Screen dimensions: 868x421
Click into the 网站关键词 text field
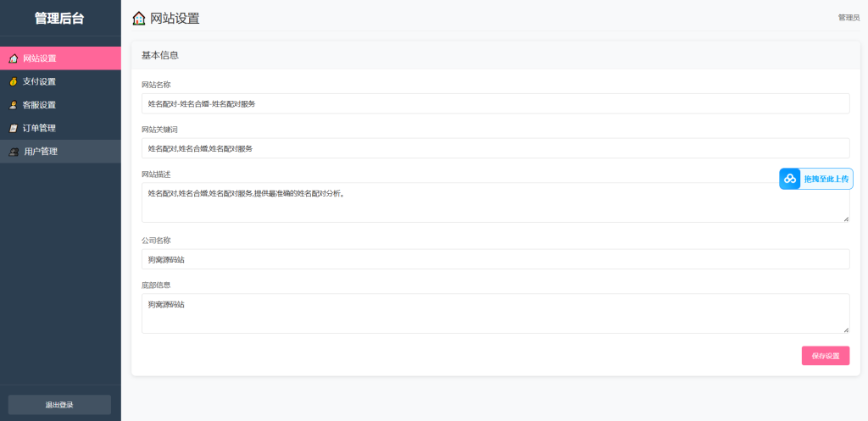point(495,148)
